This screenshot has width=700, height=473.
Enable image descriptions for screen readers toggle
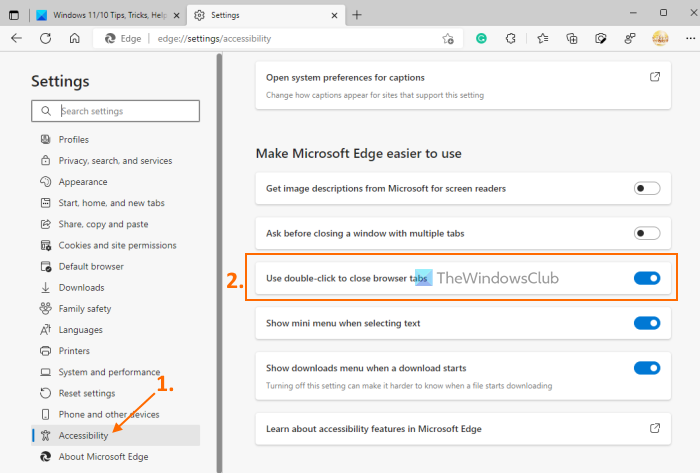pos(647,188)
